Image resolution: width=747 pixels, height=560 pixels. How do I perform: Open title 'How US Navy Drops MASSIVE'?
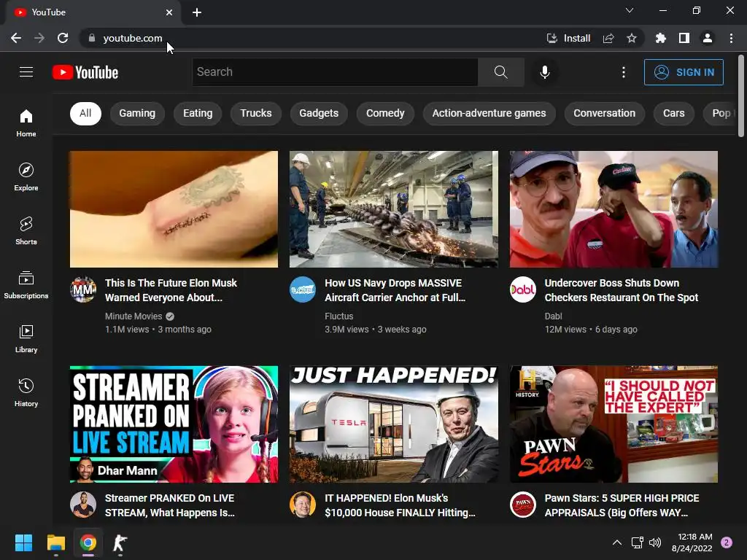click(395, 290)
